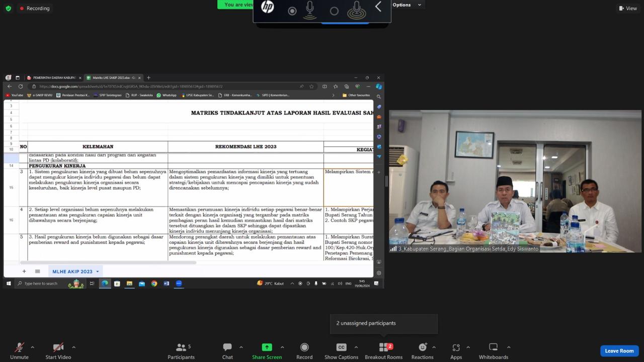The image size is (644, 362).
Task: Open File Explorer from the shared taskbar
Action: [129, 284]
